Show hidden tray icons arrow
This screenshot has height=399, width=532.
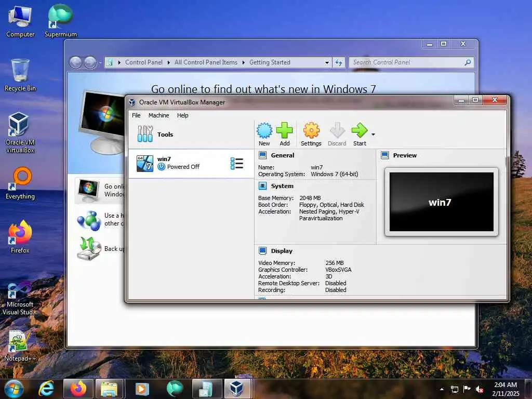click(x=442, y=389)
